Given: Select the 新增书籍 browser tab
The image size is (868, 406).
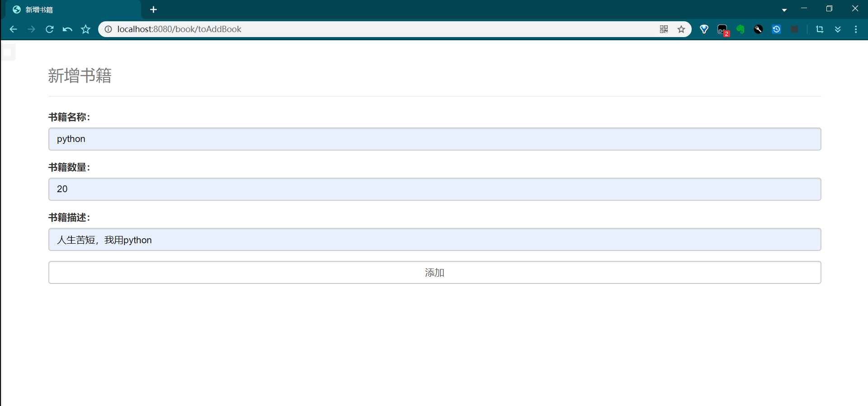Looking at the screenshot, I should [x=73, y=9].
